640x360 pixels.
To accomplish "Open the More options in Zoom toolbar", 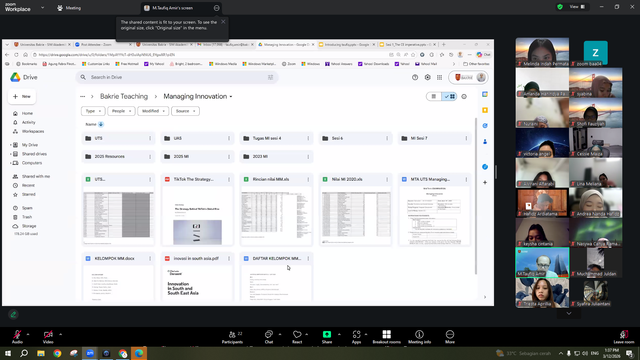I will (450, 337).
